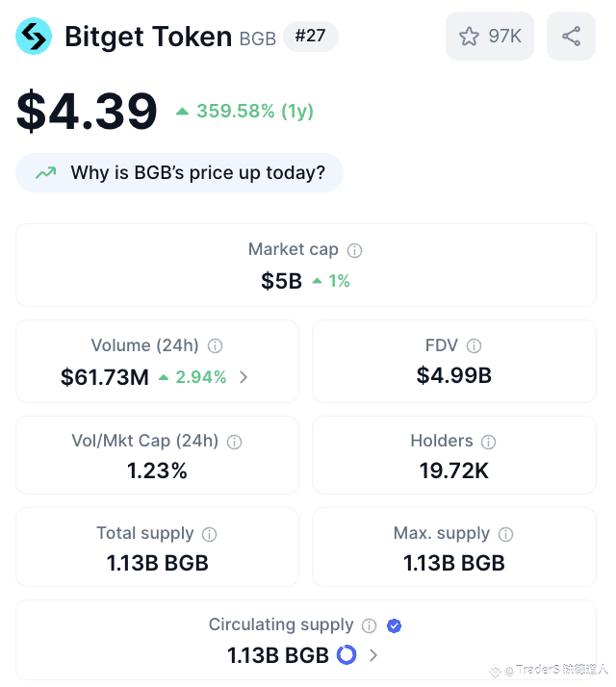Expand the Circulating supply chevron arrow

(373, 655)
